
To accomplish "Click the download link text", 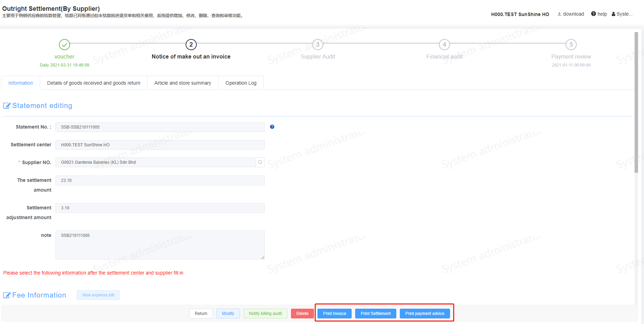I will point(574,14).
